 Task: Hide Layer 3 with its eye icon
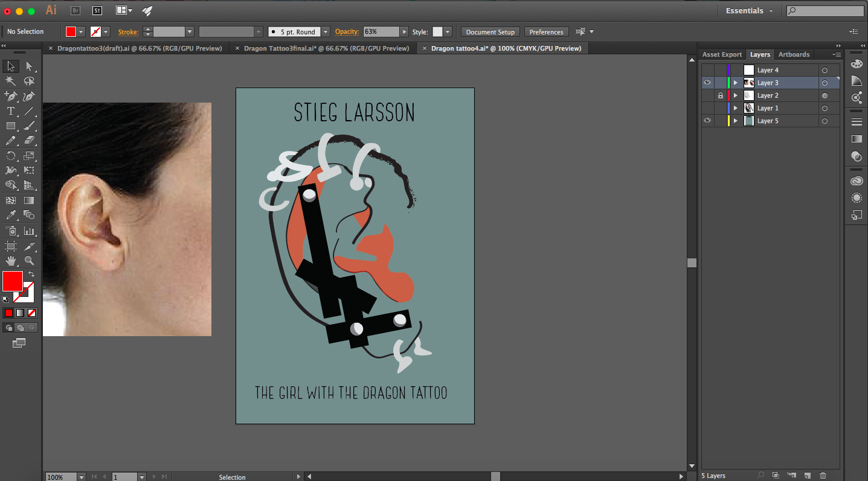707,83
